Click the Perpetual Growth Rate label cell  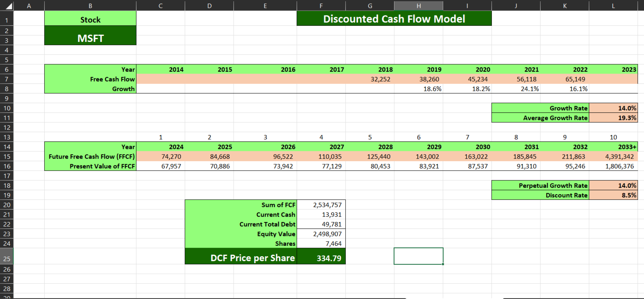pos(540,185)
